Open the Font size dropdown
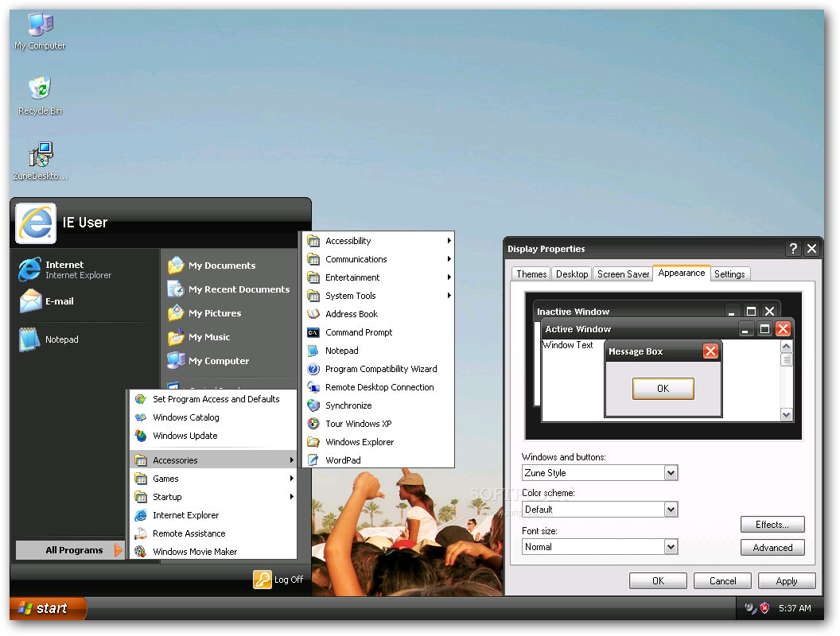 pyautogui.click(x=671, y=547)
